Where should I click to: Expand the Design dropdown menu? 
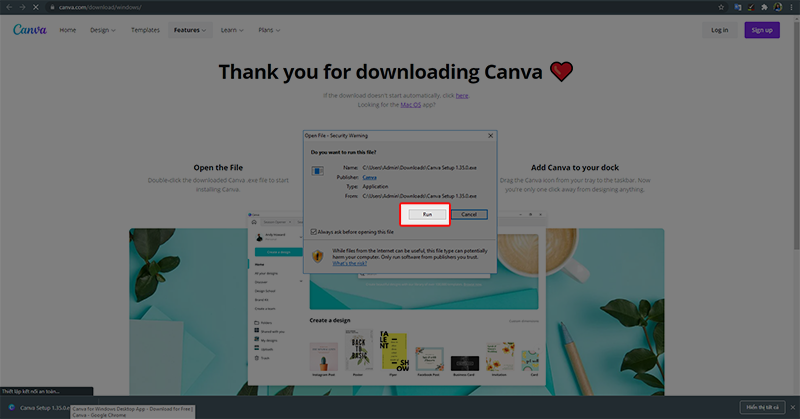pyautogui.click(x=102, y=30)
